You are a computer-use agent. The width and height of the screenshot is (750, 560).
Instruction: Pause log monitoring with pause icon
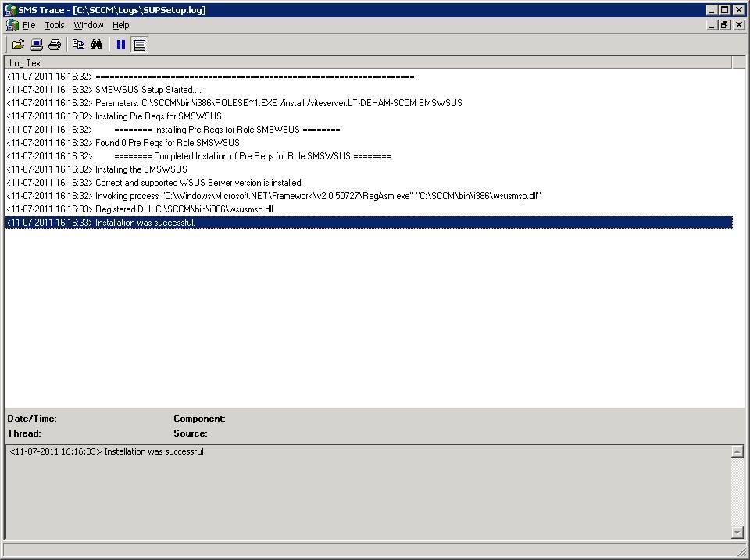click(x=121, y=45)
